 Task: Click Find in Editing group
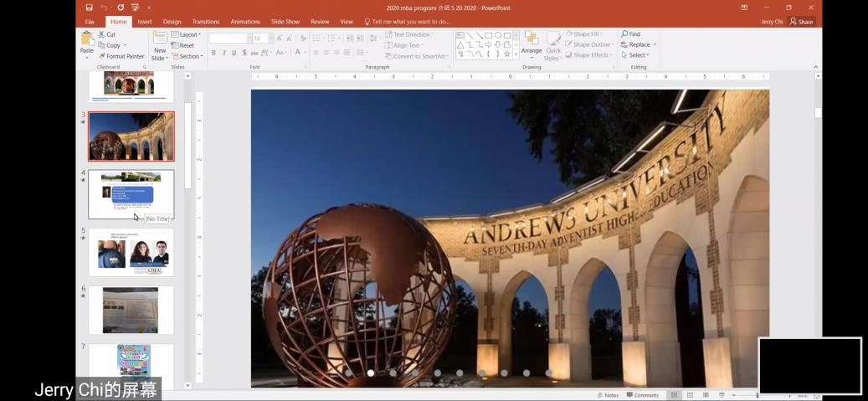coord(630,33)
